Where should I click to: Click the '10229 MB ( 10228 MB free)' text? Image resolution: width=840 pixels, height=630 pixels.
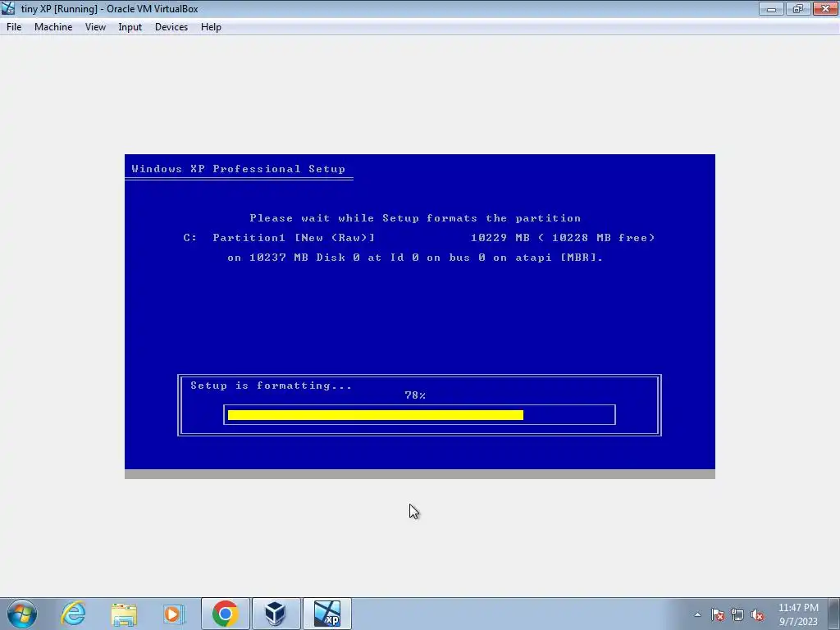[563, 238]
